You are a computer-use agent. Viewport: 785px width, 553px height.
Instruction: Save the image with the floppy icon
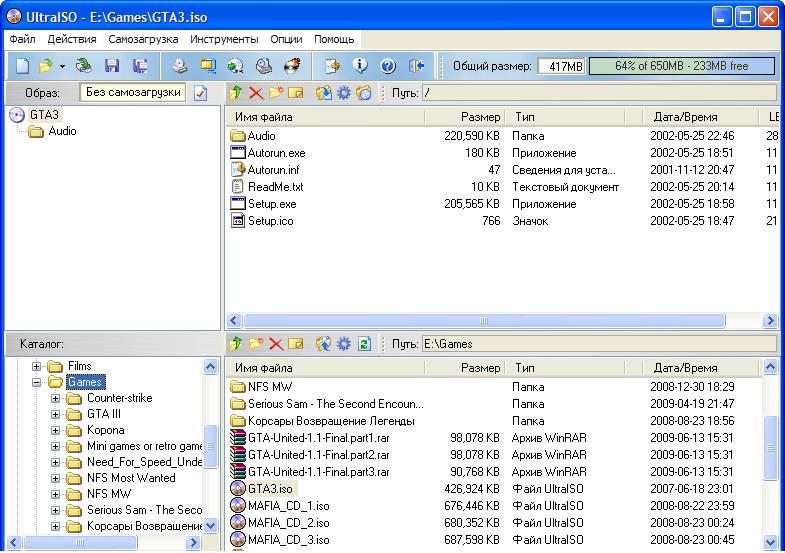112,66
